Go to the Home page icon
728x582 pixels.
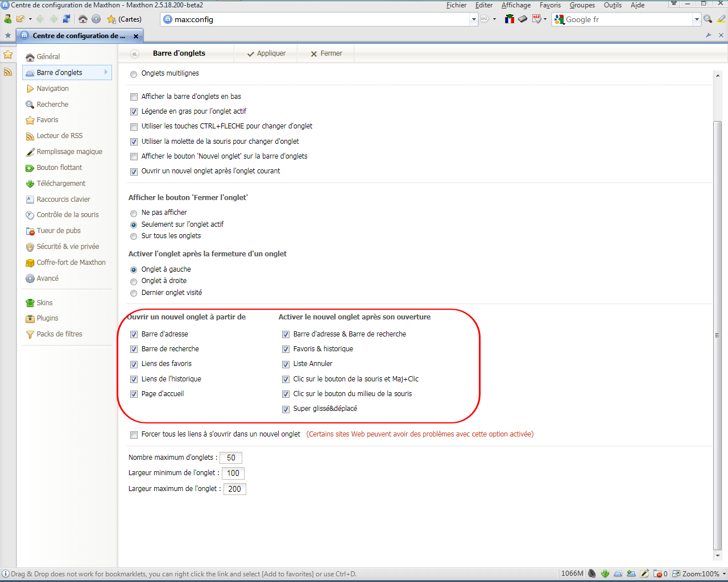pos(83,19)
